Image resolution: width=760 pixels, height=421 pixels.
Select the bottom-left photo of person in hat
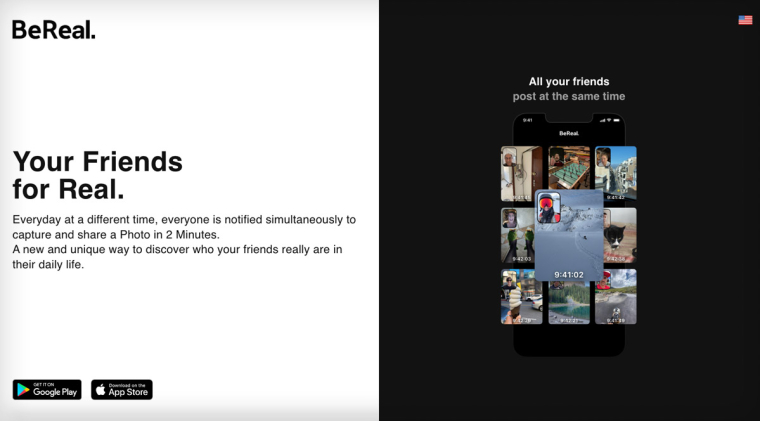point(521,296)
